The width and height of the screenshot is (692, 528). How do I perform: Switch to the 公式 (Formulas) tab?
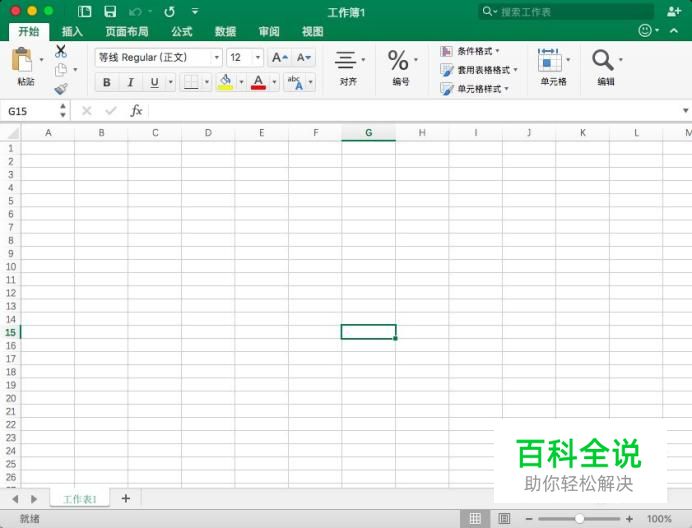(182, 31)
